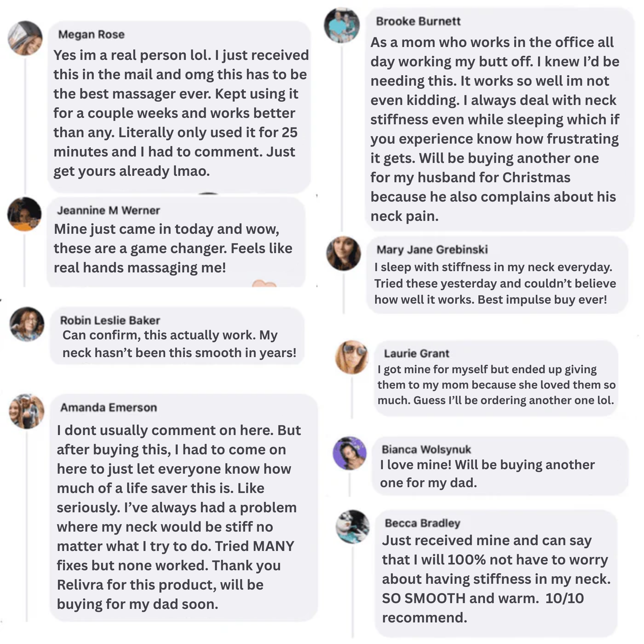Click Robin Leslie Baker's profile photo
Screen dimensions: 644x644
27,324
